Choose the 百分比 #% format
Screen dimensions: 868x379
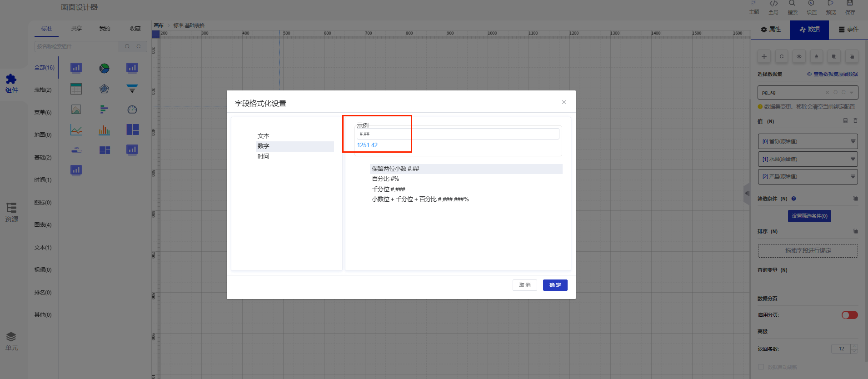point(385,179)
